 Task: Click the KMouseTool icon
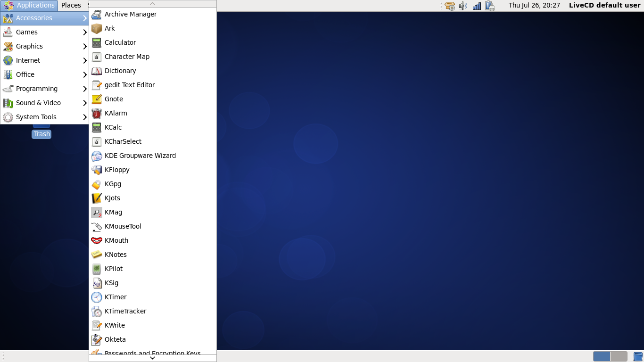tap(97, 226)
